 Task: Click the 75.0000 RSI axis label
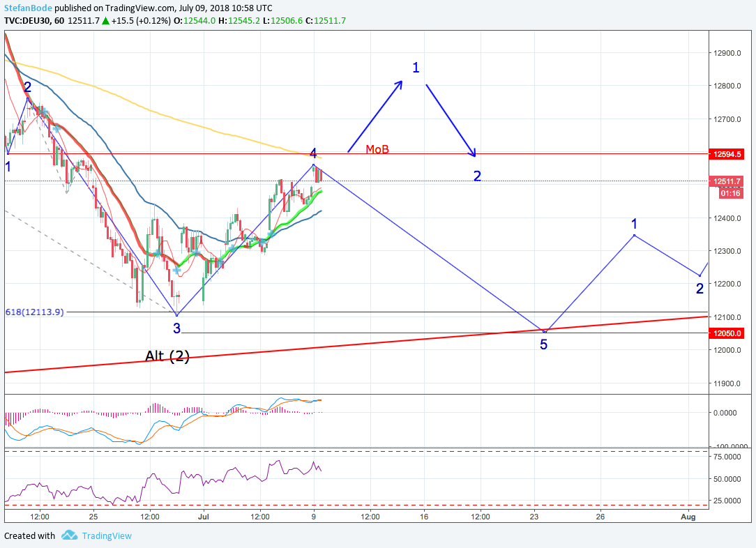pyautogui.click(x=727, y=457)
